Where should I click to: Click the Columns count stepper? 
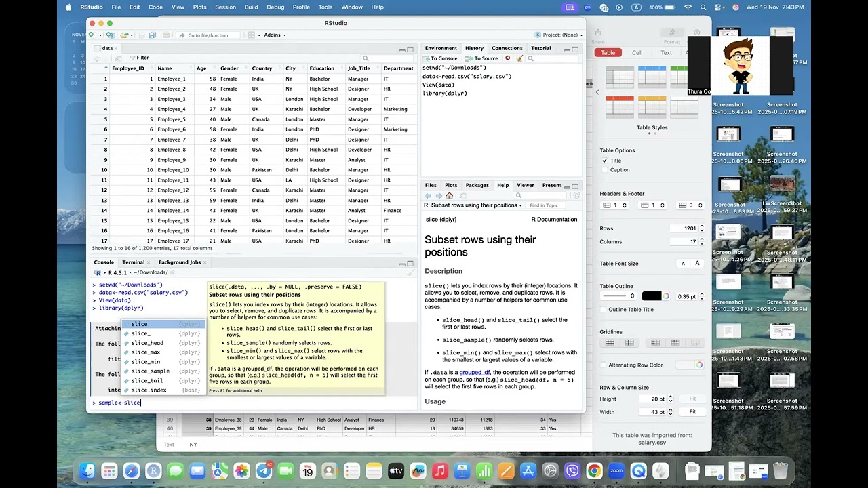(x=701, y=241)
